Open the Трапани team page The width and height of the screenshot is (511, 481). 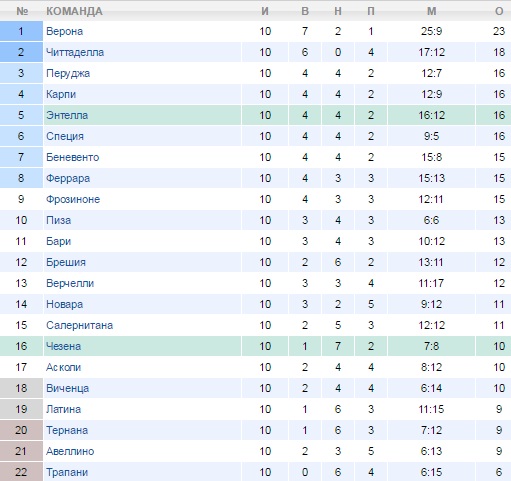tap(67, 472)
